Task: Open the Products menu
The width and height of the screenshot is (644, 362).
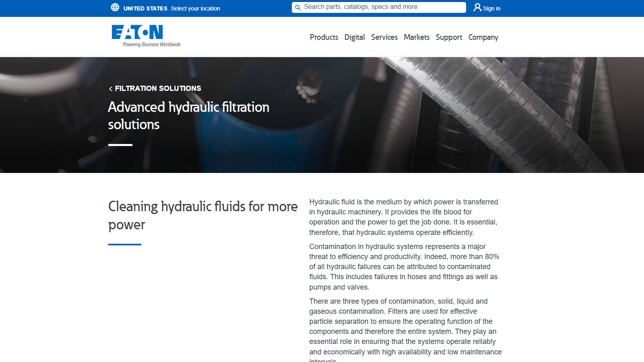Action: pos(324,37)
